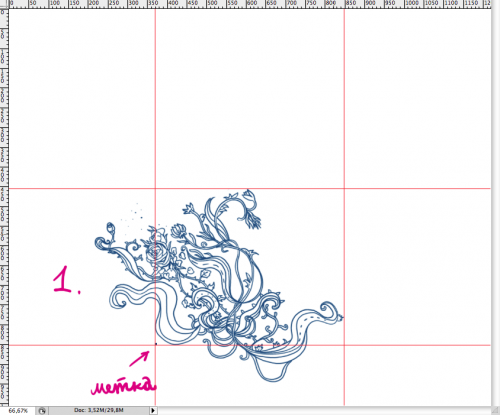The width and height of the screenshot is (500, 415).
Task: Click the ruler origin corner box
Action: 4,4
